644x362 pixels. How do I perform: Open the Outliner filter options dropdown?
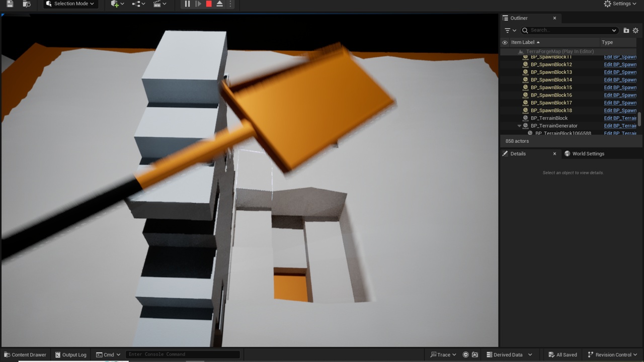point(510,30)
